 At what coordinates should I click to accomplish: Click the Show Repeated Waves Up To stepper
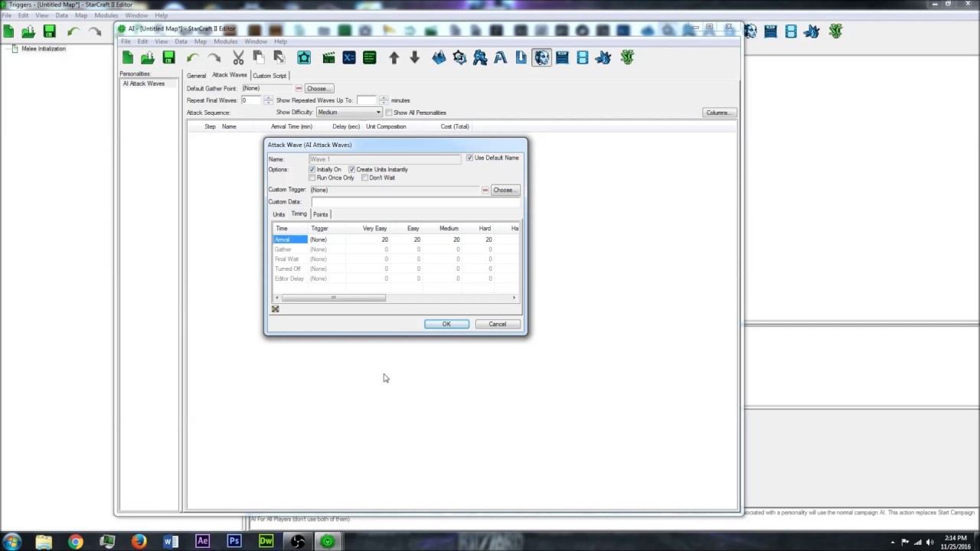[x=383, y=100]
